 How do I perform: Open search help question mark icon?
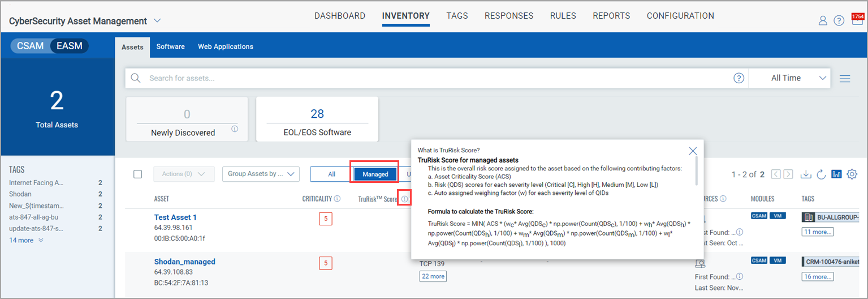(739, 78)
